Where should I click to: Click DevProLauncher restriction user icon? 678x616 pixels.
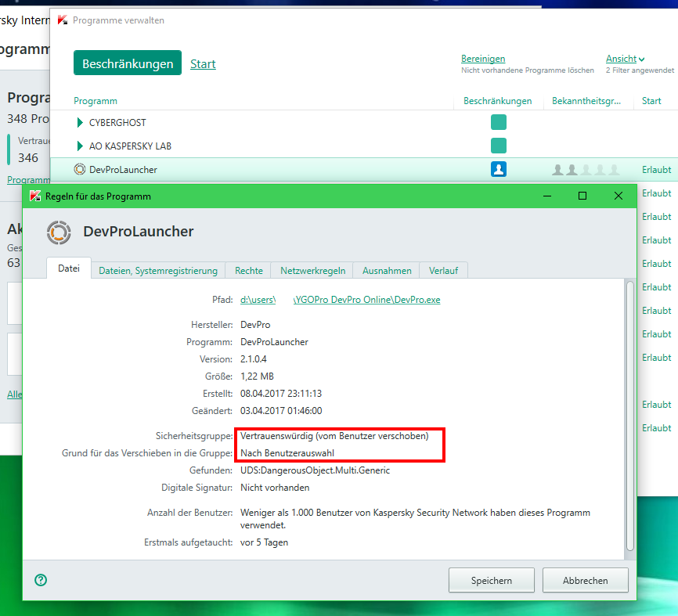(x=498, y=169)
